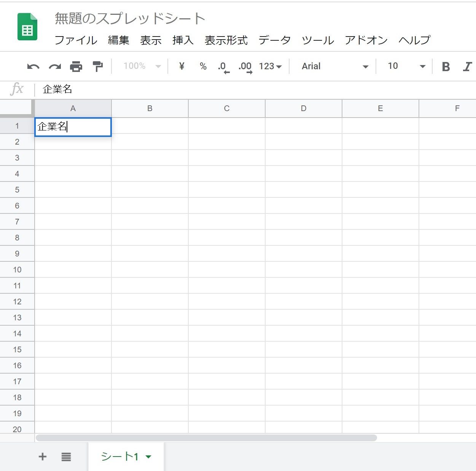Viewport: 476px width, 471px height.
Task: Decrease decimal places
Action: [x=223, y=67]
